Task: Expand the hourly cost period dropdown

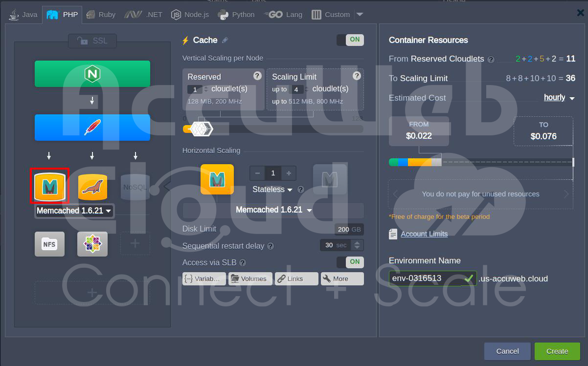Action: tap(559, 98)
